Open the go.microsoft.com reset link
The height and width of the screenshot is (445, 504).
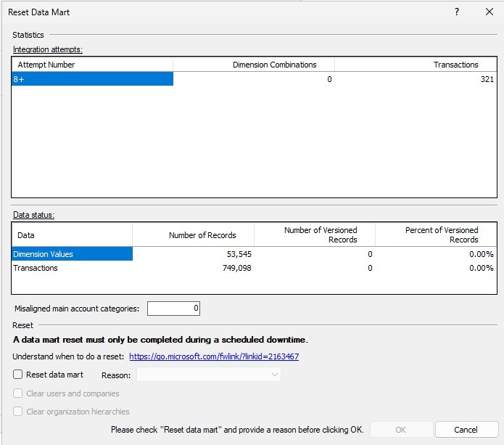[x=214, y=356]
